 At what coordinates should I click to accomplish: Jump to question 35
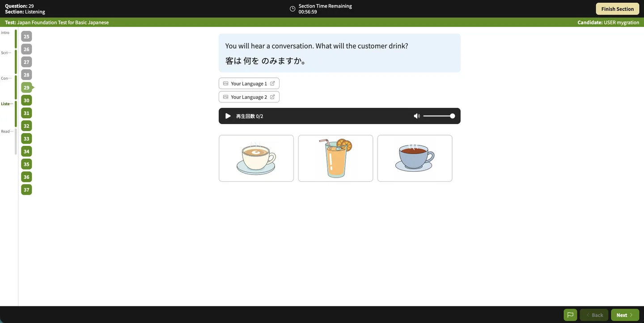pyautogui.click(x=26, y=164)
